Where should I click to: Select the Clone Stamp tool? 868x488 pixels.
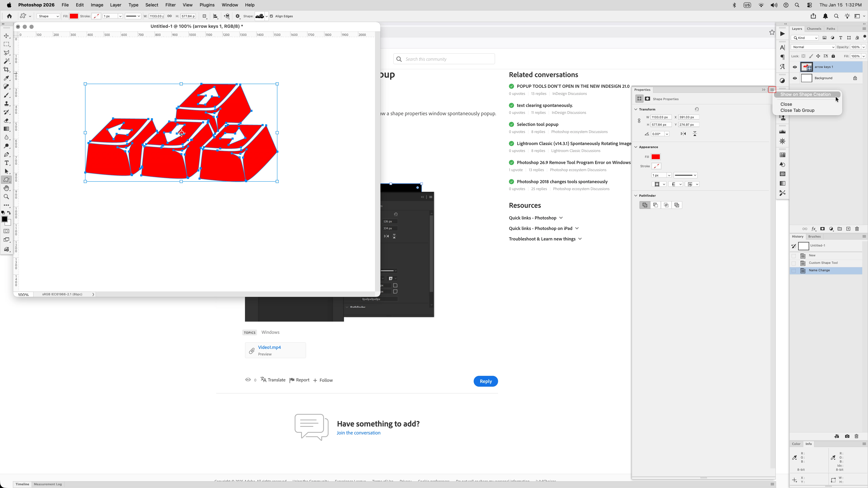click(x=6, y=104)
